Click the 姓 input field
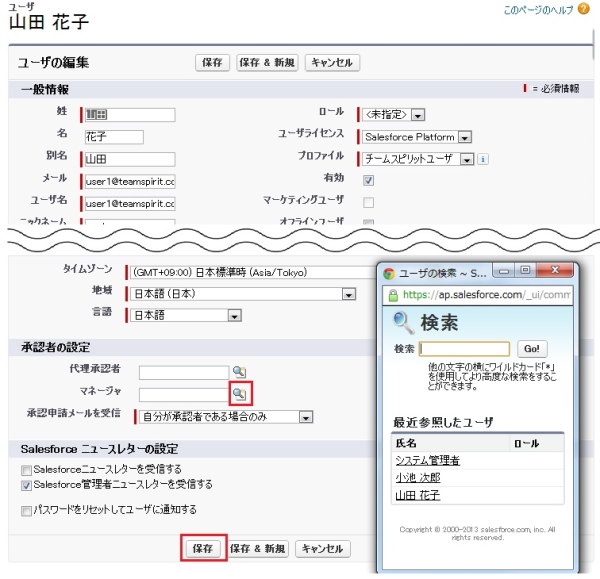 coord(130,115)
